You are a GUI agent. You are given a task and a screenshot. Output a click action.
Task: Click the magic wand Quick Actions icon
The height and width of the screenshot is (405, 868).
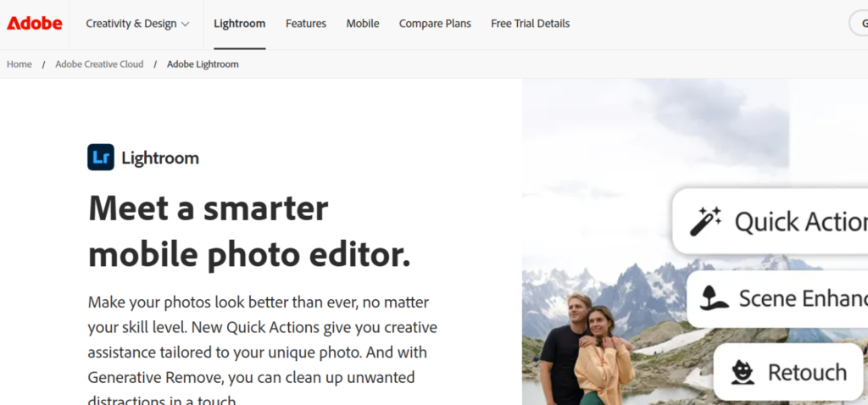pos(705,221)
